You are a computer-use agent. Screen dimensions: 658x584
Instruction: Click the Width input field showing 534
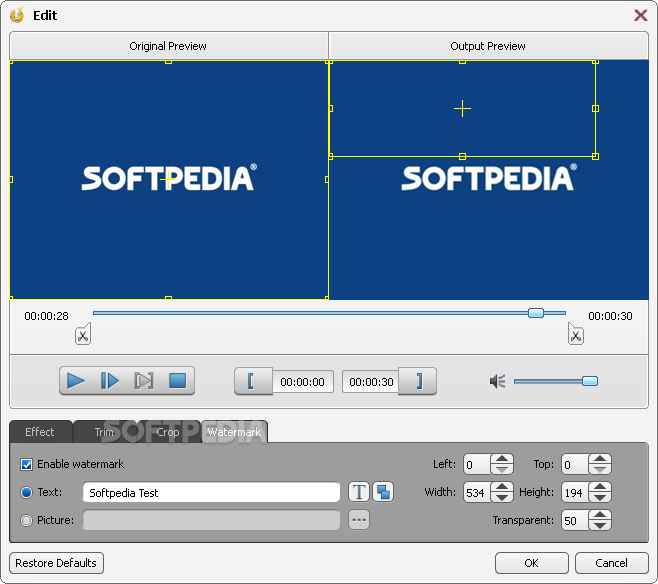pos(477,492)
